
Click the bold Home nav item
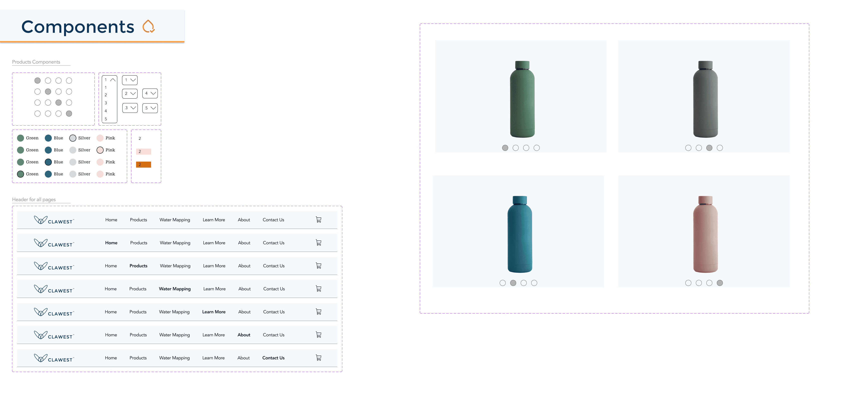point(111,243)
